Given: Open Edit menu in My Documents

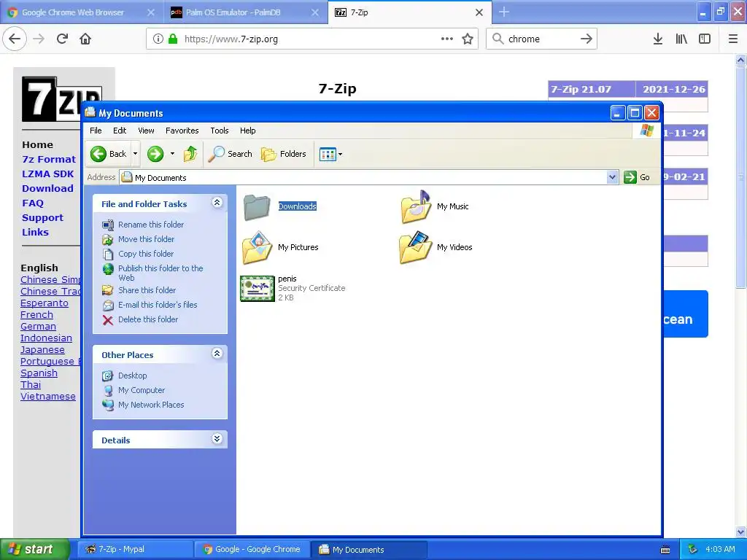Looking at the screenshot, I should (120, 131).
